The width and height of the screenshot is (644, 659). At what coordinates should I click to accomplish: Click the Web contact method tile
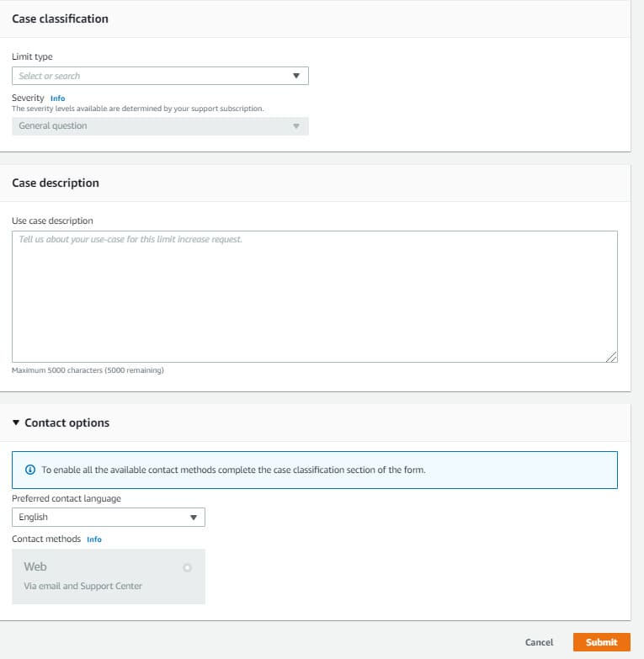tap(109, 577)
